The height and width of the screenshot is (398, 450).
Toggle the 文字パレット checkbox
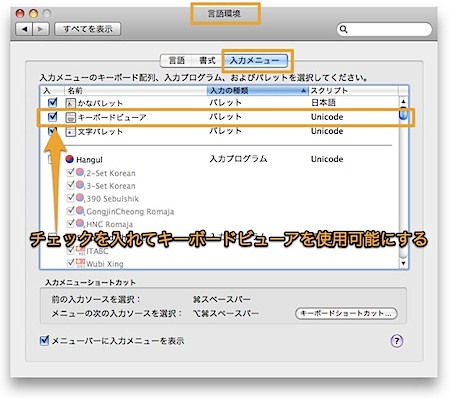(x=52, y=131)
